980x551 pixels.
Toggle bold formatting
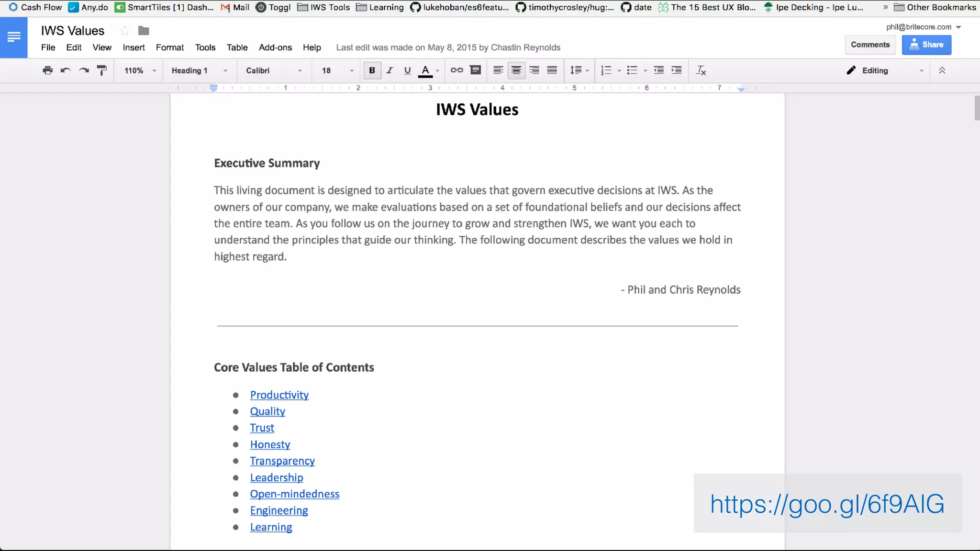click(x=372, y=70)
